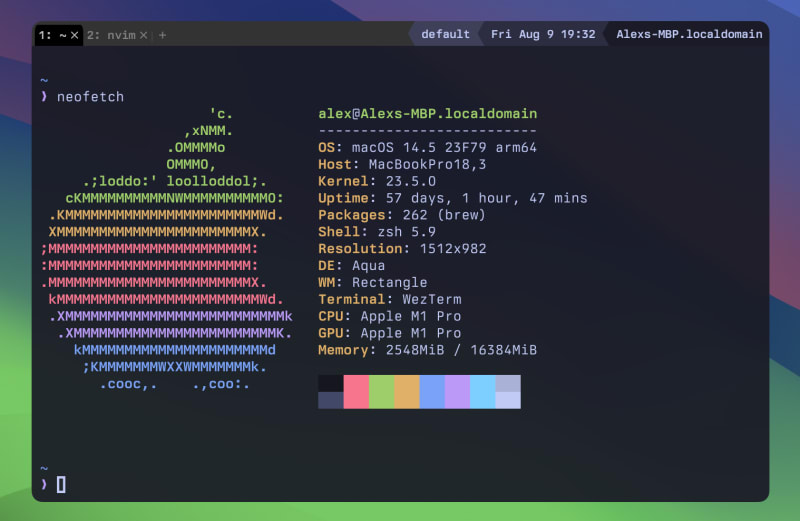Click the Memory usage line

point(427,350)
